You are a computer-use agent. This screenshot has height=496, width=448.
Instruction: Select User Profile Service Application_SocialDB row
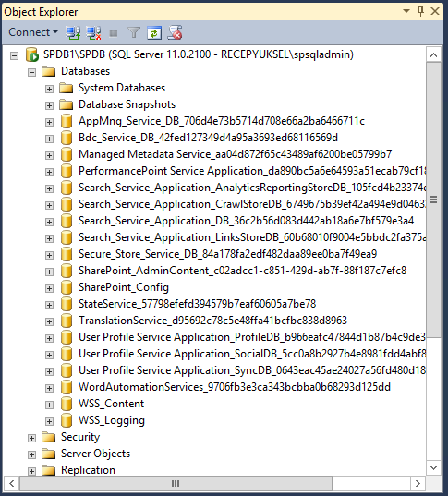point(252,354)
